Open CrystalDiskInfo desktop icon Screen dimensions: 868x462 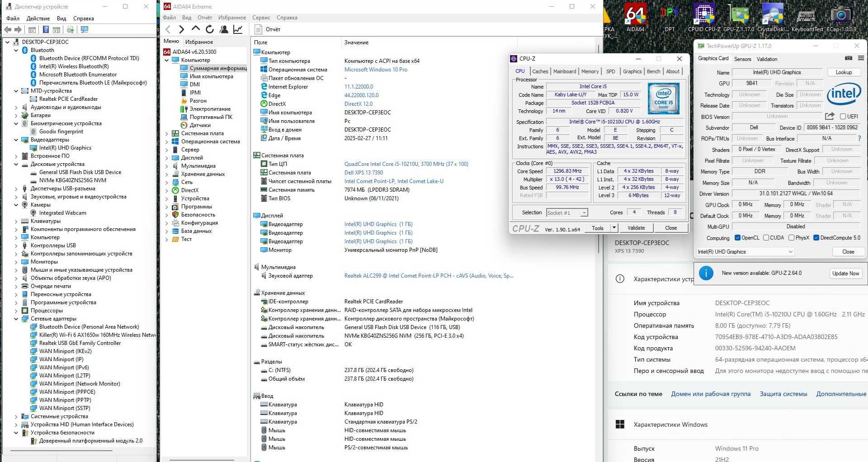(773, 17)
